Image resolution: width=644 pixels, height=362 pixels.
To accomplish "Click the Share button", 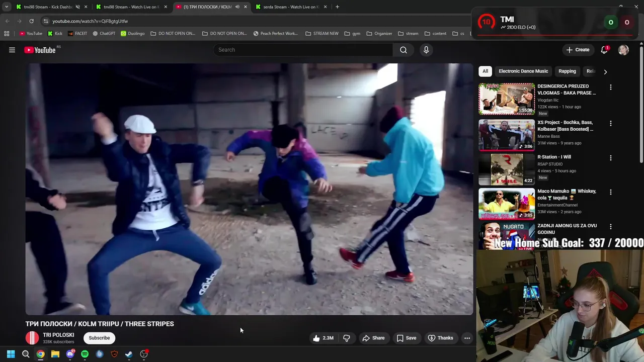I will click(373, 338).
